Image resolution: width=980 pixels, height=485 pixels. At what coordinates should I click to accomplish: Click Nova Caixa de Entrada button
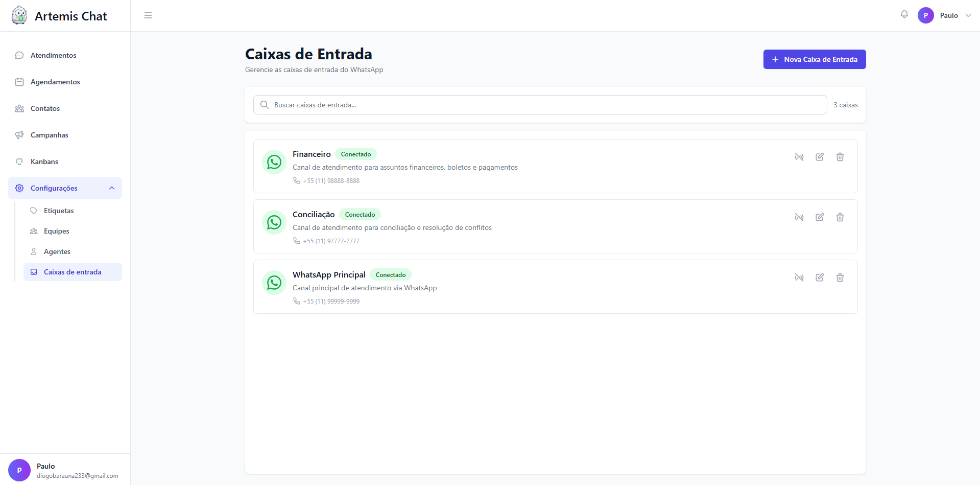click(814, 59)
